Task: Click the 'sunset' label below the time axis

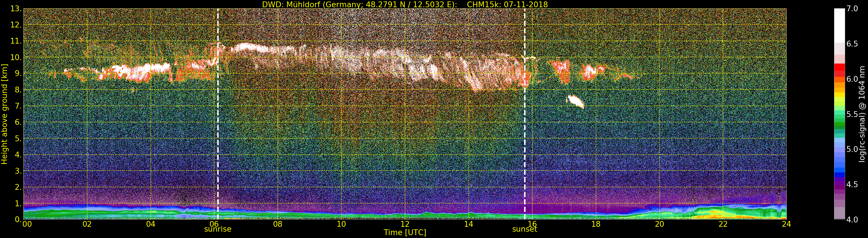Action: point(525,229)
